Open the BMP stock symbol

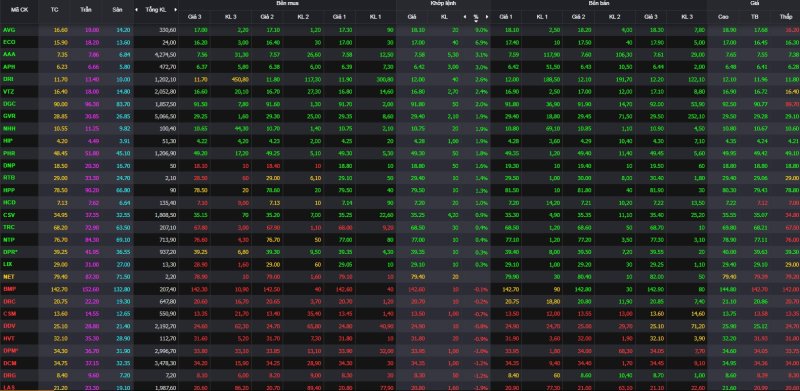(x=9, y=289)
